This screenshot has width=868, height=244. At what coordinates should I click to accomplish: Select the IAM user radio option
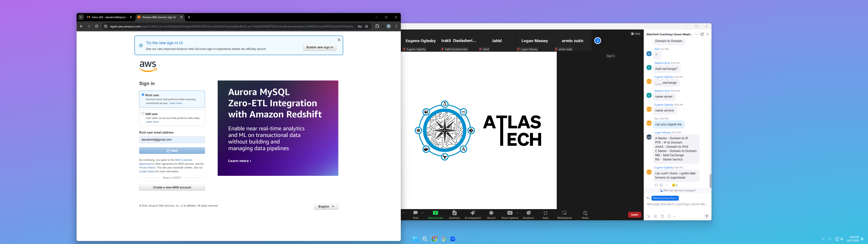click(143, 114)
